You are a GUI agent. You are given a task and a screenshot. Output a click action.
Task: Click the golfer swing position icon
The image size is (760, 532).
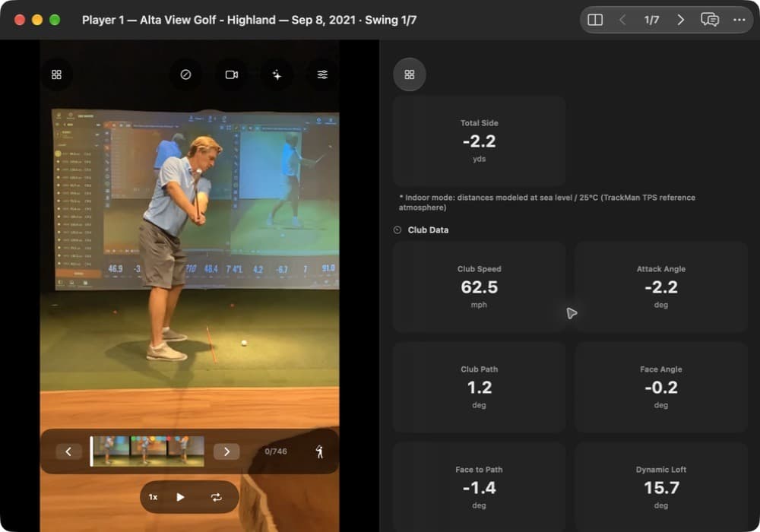[x=319, y=451]
